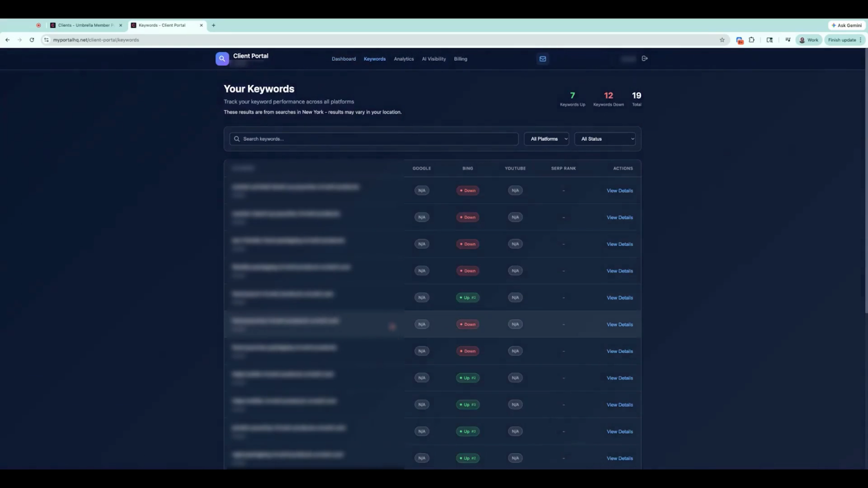Expand the All Platforms dropdown
Image resolution: width=868 pixels, height=488 pixels.
546,139
